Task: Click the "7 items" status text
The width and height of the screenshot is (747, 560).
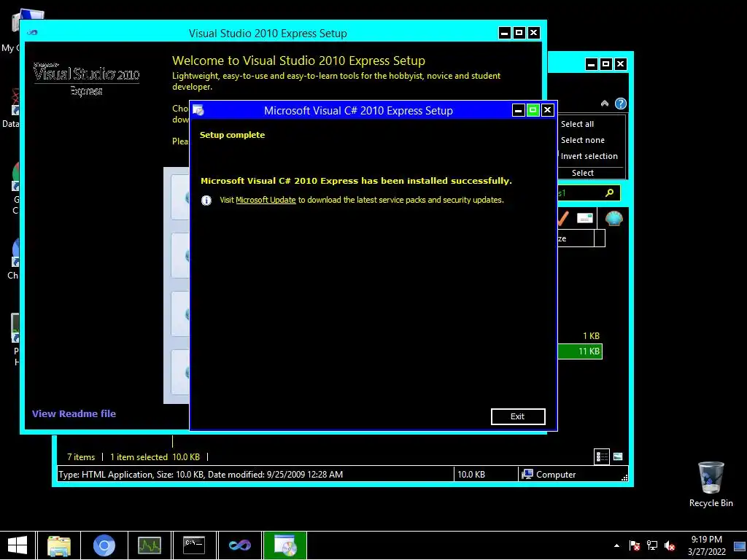Action: click(81, 457)
